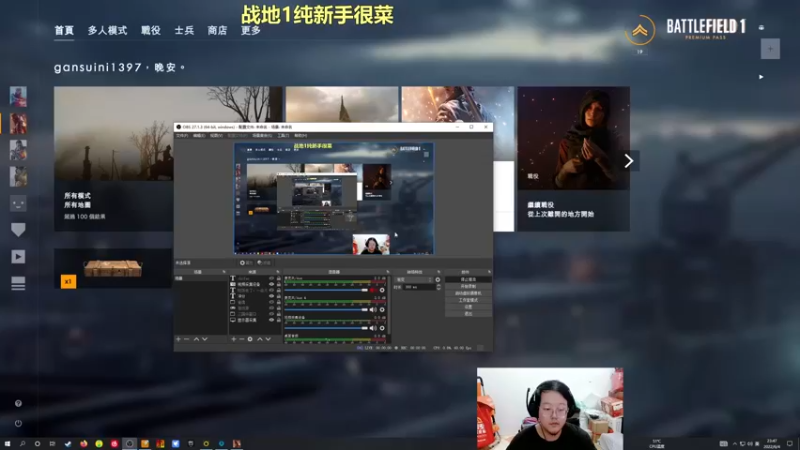Viewport: 800px width, 450px height.
Task: Open the list menu icon in sidebar
Action: 18,283
